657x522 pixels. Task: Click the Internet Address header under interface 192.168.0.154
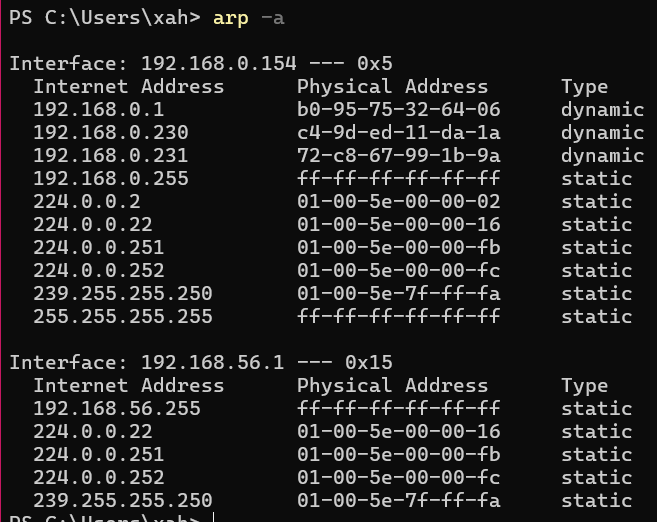(128, 86)
